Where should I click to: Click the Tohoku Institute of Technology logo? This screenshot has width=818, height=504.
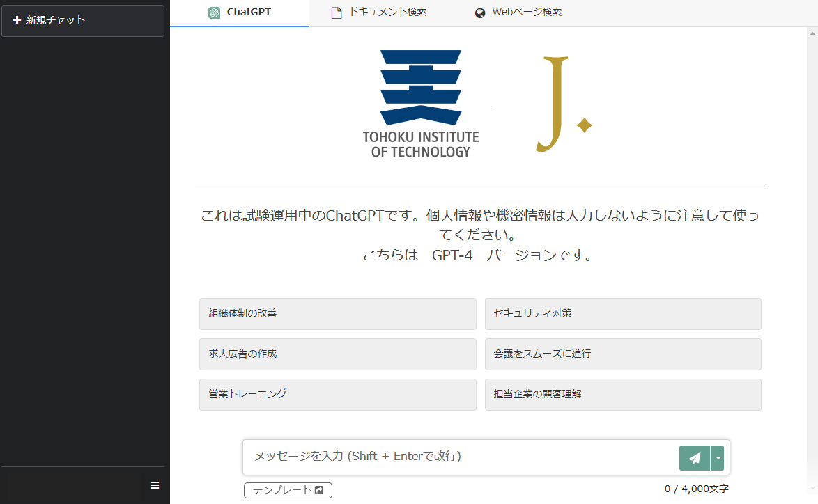pos(421,104)
